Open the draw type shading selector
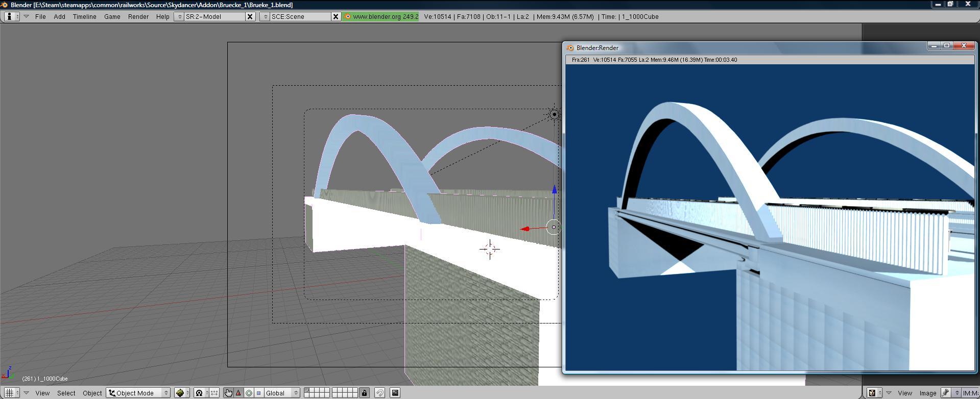The image size is (980, 399). click(x=182, y=393)
